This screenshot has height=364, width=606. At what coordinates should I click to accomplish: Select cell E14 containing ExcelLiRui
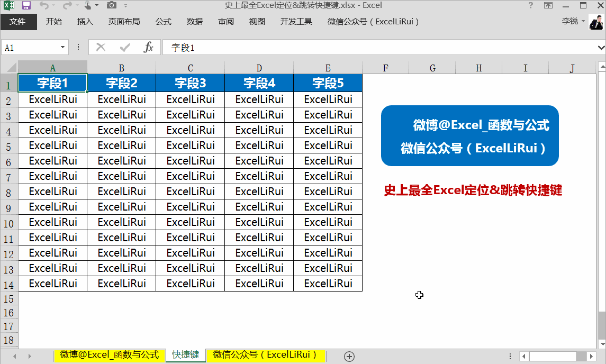pyautogui.click(x=328, y=284)
